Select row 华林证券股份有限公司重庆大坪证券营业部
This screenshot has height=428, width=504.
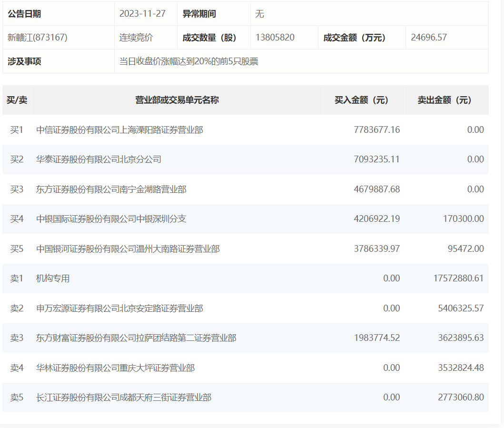[246, 368]
